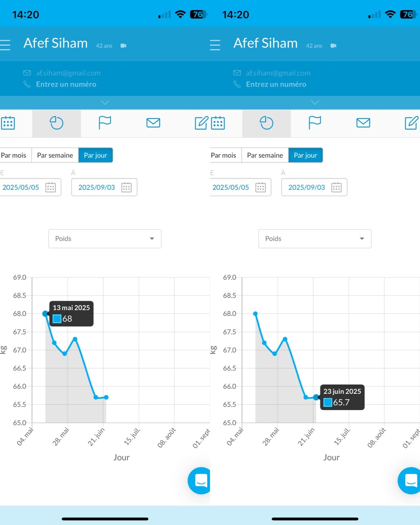Expand profile details chevron on left screen
The width and height of the screenshot is (420, 525).
pos(105,103)
